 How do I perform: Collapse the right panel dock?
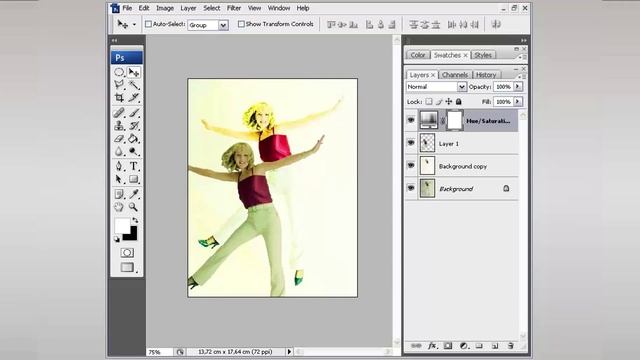pyautogui.click(x=524, y=40)
